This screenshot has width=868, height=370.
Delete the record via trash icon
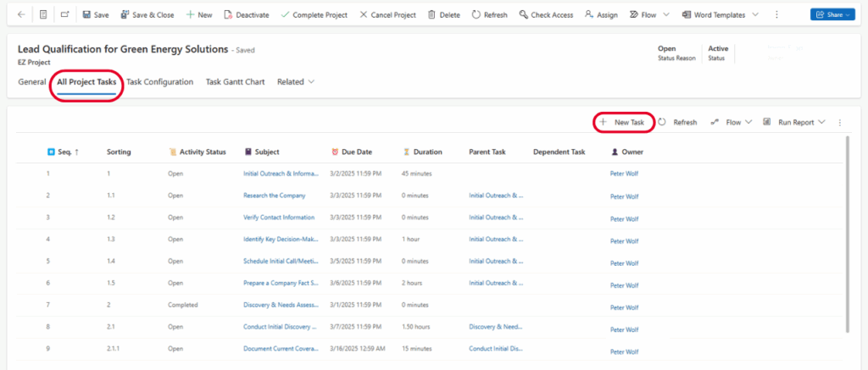pos(444,14)
